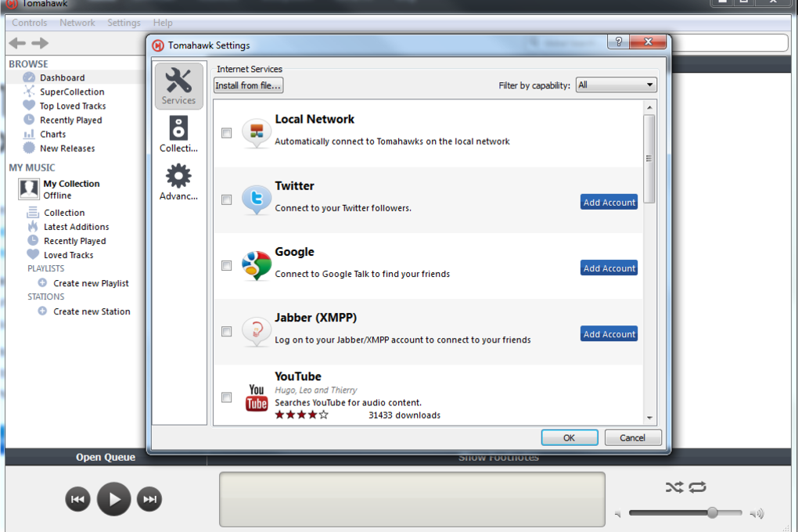Confirm settings with OK
The width and height of the screenshot is (798, 532).
(570, 437)
